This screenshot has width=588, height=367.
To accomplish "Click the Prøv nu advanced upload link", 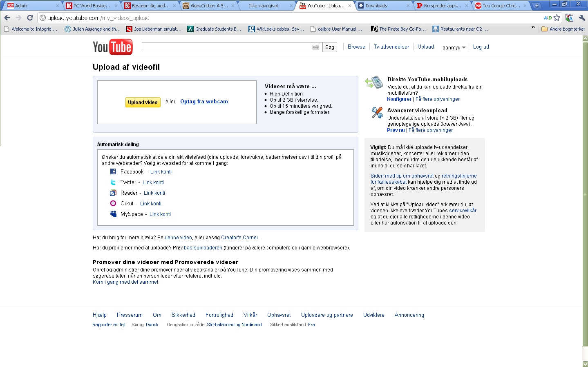I will pos(396,130).
